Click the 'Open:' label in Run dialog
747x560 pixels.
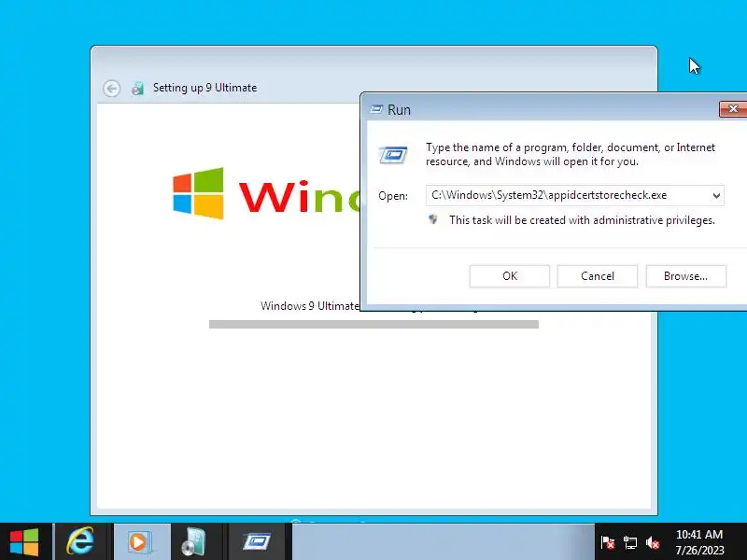pos(393,196)
